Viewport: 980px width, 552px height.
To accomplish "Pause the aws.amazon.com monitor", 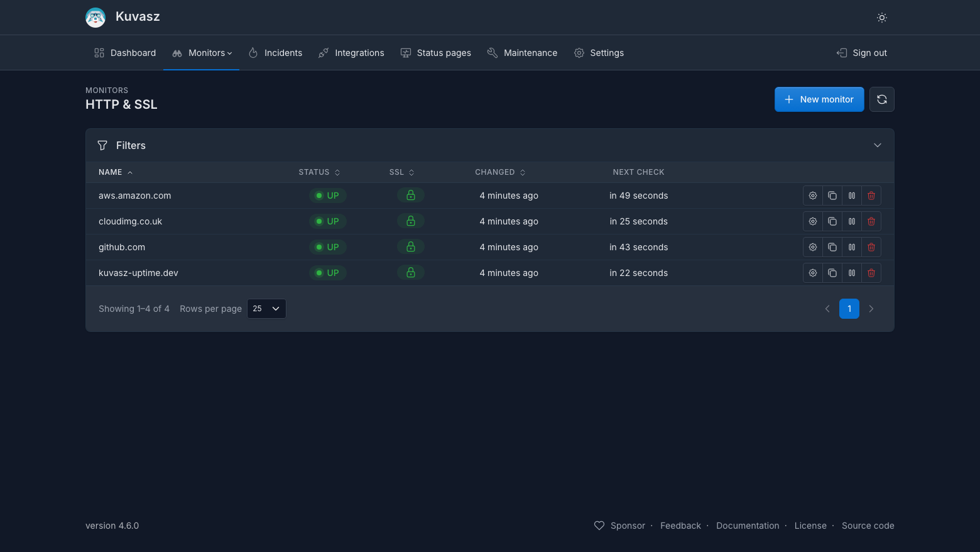I will (x=852, y=196).
